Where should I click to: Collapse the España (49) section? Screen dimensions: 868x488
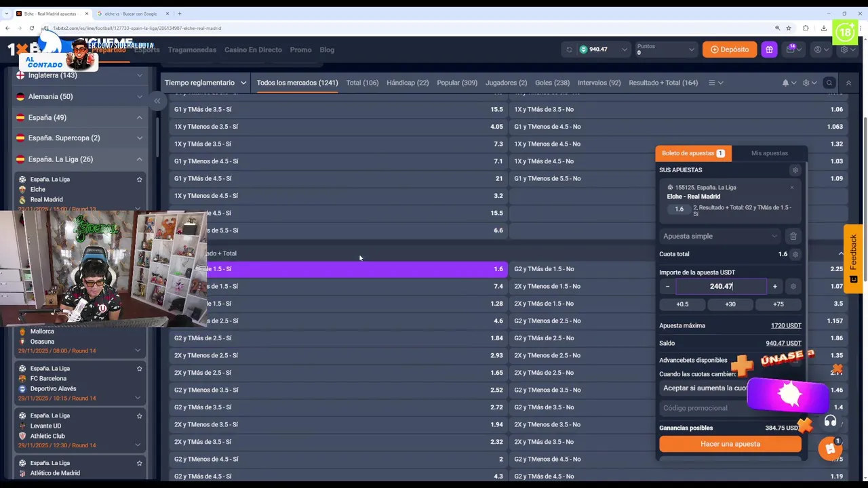(x=79, y=117)
